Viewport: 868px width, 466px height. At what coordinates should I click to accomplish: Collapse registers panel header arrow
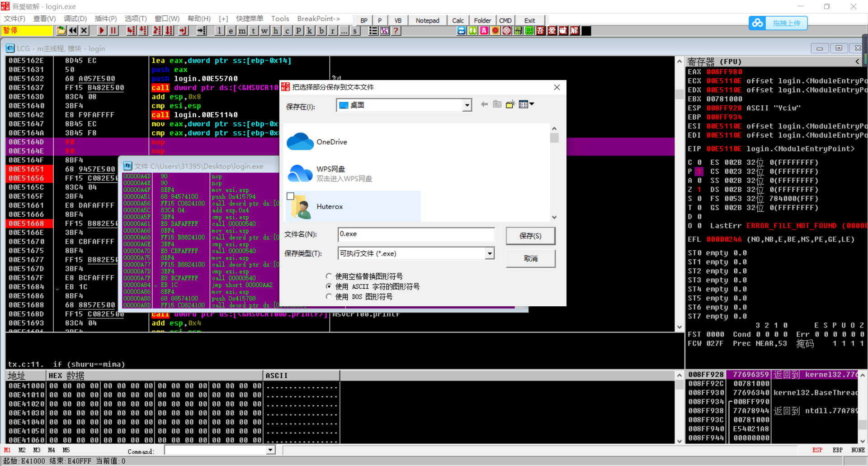pyautogui.click(x=857, y=62)
